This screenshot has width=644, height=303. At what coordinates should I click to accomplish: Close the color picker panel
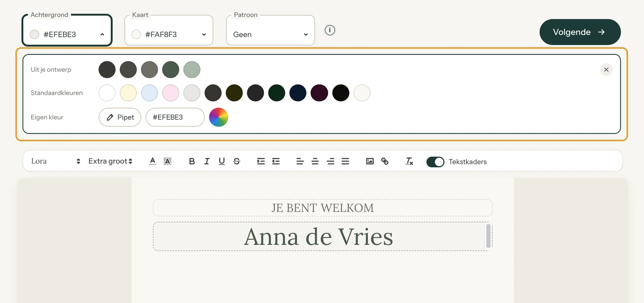[606, 70]
